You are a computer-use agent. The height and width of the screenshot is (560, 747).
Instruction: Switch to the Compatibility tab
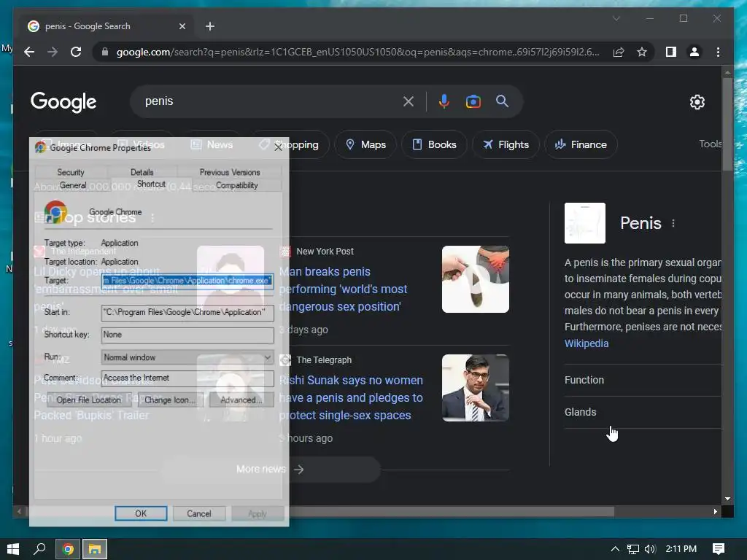point(237,185)
